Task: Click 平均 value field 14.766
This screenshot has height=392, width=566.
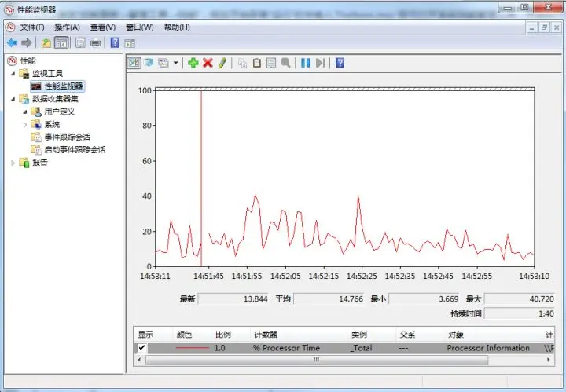Action: click(329, 299)
